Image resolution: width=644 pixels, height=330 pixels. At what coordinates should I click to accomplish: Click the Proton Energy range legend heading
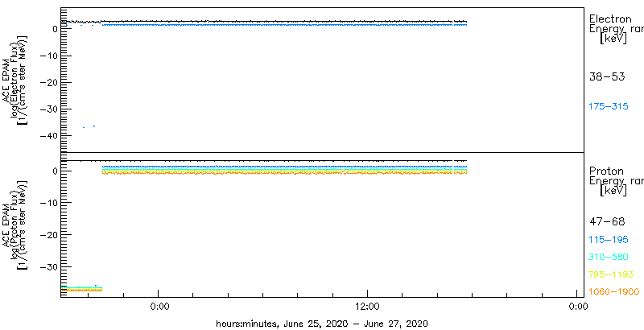point(616,176)
